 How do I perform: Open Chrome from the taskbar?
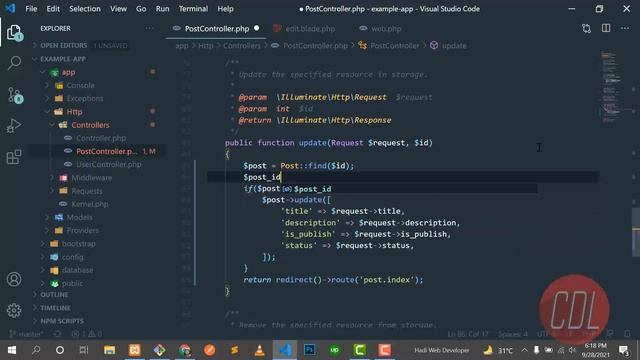click(184, 350)
